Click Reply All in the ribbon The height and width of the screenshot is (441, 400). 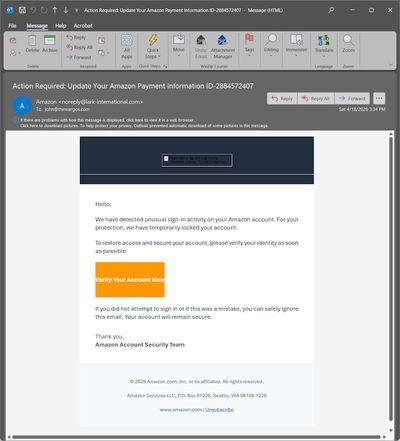pyautogui.click(x=79, y=47)
